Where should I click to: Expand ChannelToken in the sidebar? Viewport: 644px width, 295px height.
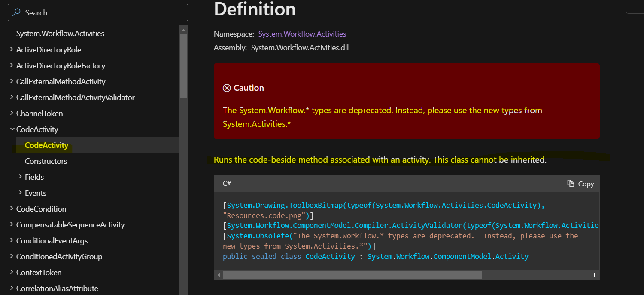coord(11,114)
